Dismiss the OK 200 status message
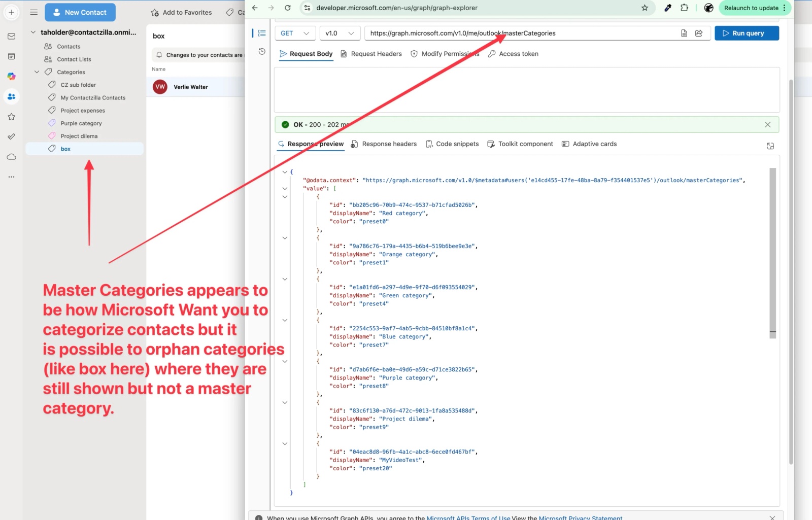 [x=768, y=124]
